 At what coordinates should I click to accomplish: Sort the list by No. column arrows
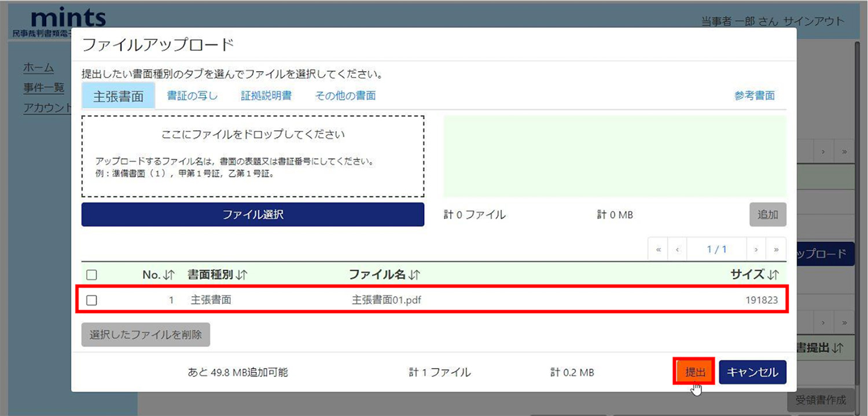(169, 275)
